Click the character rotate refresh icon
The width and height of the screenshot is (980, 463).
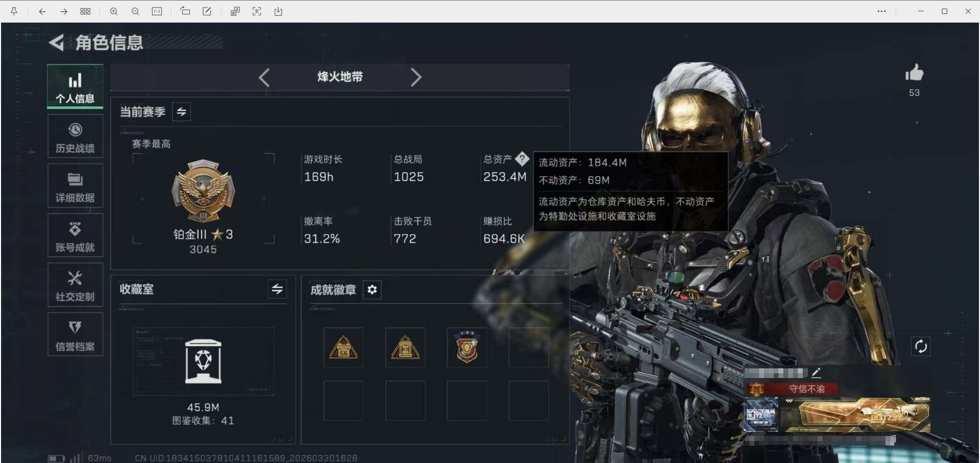pyautogui.click(x=921, y=346)
